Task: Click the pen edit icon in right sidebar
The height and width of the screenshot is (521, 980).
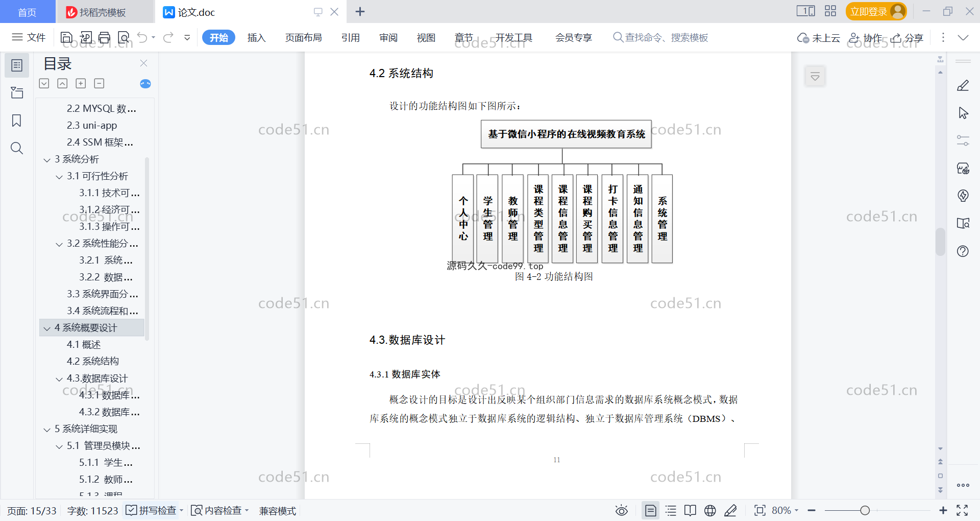Action: point(963,85)
